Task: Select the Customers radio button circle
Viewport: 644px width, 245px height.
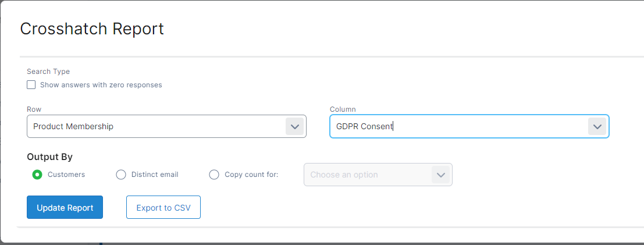Action: [37, 175]
